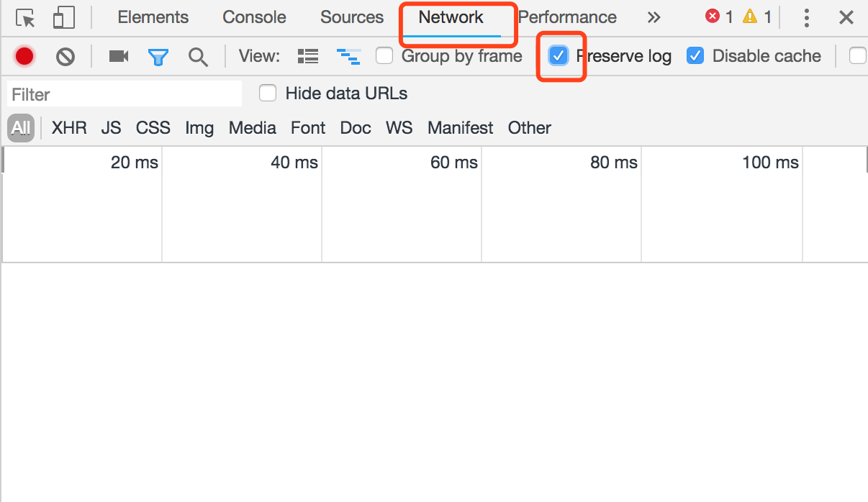
Task: Click the capture screenshots camera icon
Action: click(x=119, y=56)
